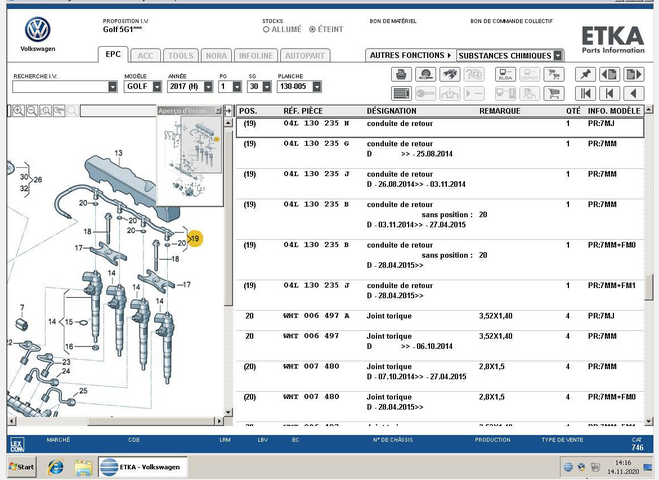Image resolution: width=659 pixels, height=480 pixels.
Task: Zoom out of the parts illustration
Action: pos(32,111)
